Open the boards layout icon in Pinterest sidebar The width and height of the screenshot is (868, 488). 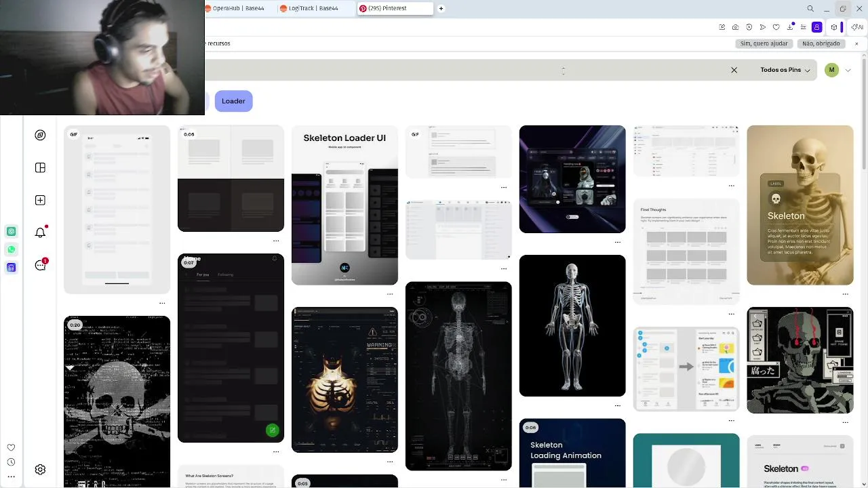40,167
